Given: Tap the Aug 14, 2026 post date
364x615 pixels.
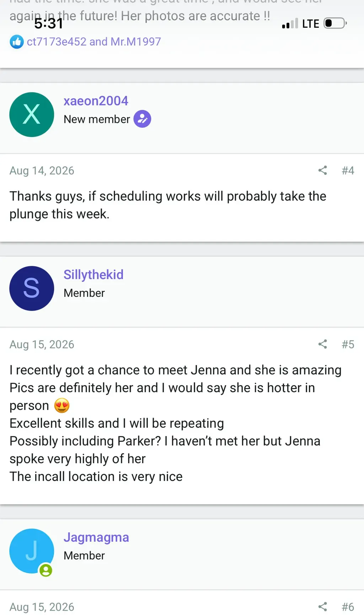Looking at the screenshot, I should [x=42, y=171].
